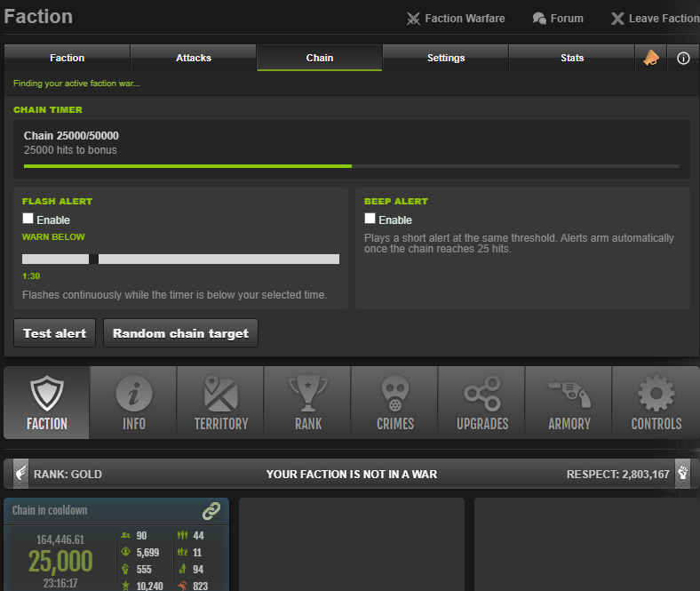Click the Warn Below slider handle

pyautogui.click(x=93, y=260)
